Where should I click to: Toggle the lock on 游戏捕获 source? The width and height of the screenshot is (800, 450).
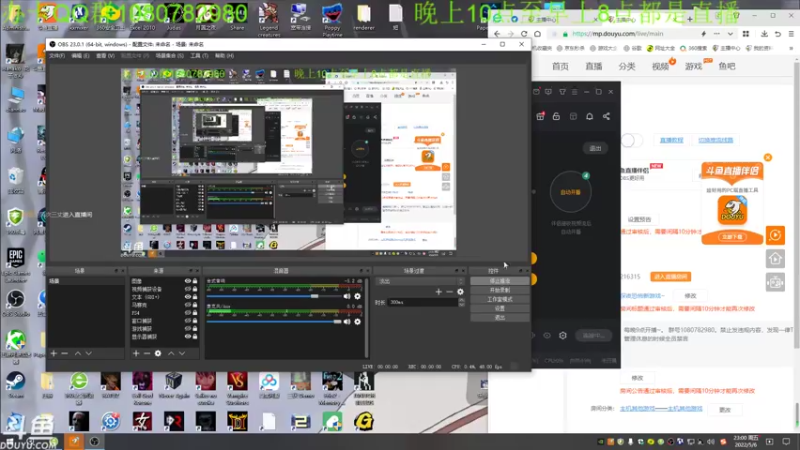pos(195,329)
